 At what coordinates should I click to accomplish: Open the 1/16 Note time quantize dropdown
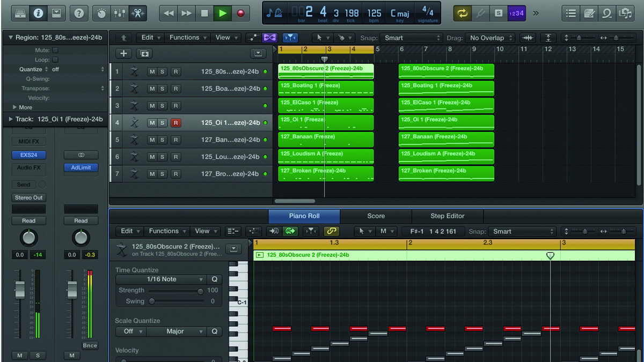(x=161, y=279)
